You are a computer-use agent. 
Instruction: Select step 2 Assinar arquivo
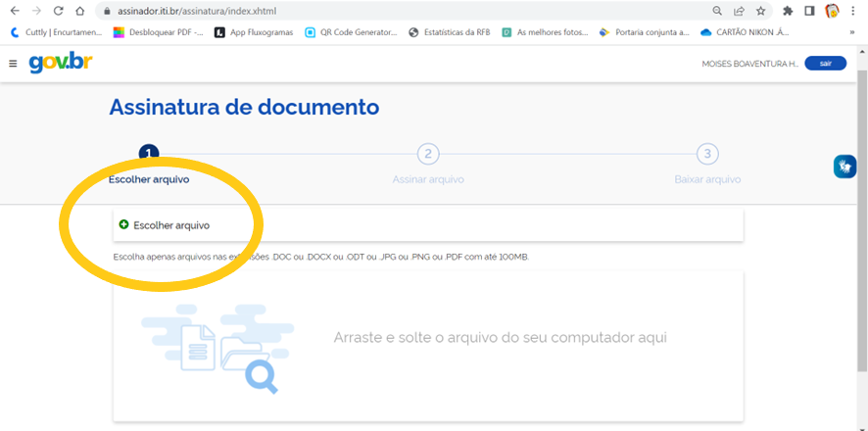click(x=428, y=154)
